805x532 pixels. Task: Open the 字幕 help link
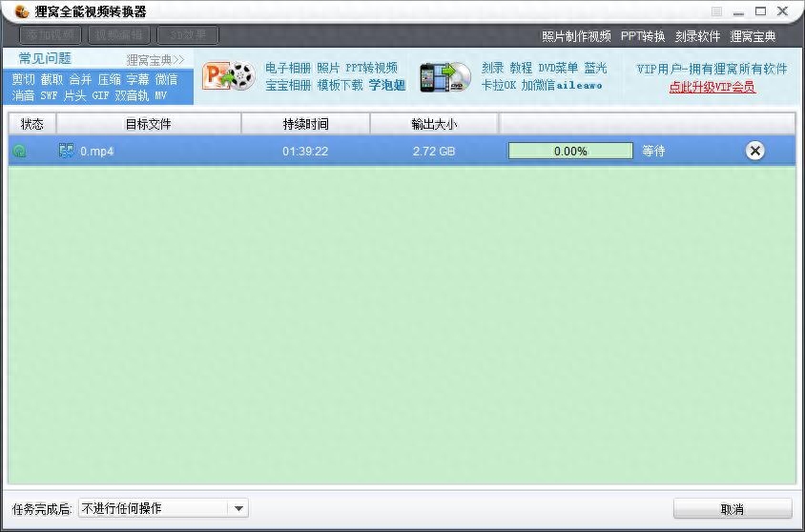point(138,79)
